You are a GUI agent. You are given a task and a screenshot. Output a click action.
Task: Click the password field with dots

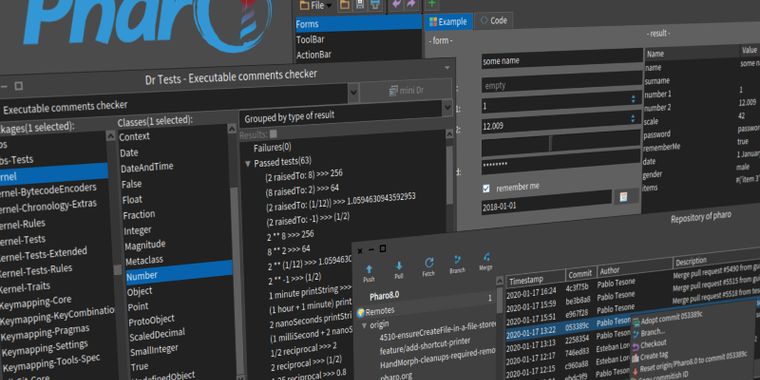click(x=561, y=163)
